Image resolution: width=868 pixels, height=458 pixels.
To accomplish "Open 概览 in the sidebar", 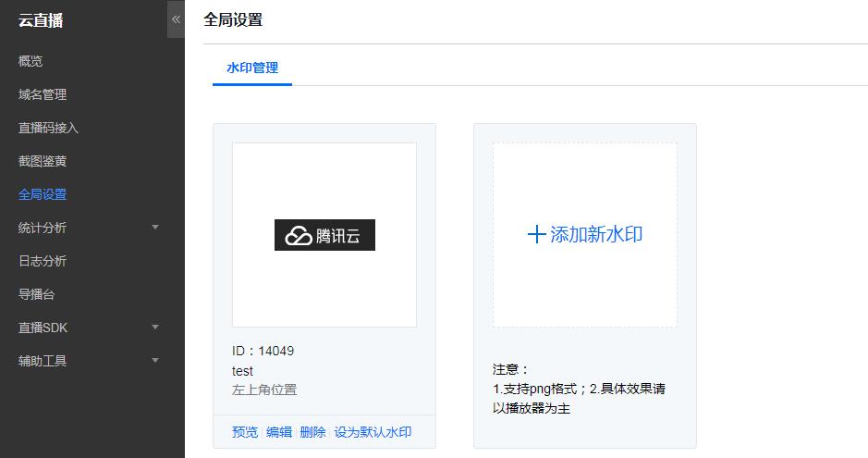I will [x=31, y=61].
